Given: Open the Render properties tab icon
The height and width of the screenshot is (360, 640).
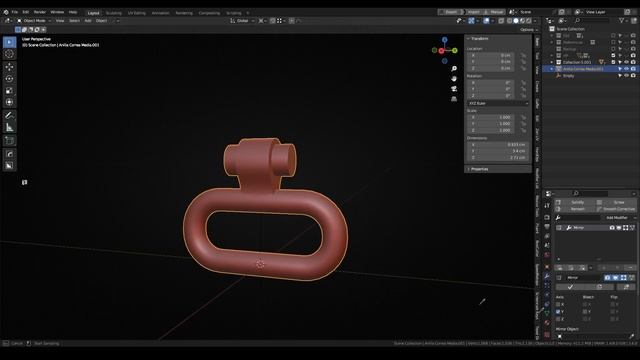Looking at the screenshot, I should [547, 217].
